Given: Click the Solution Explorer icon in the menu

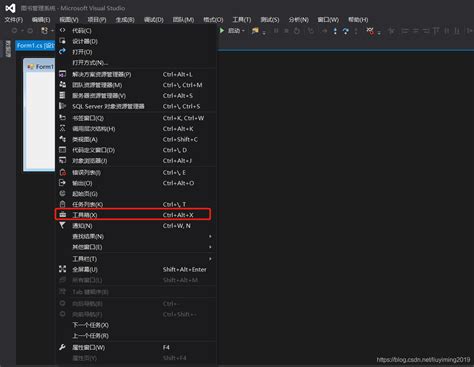Looking at the screenshot, I should pyautogui.click(x=62, y=74).
